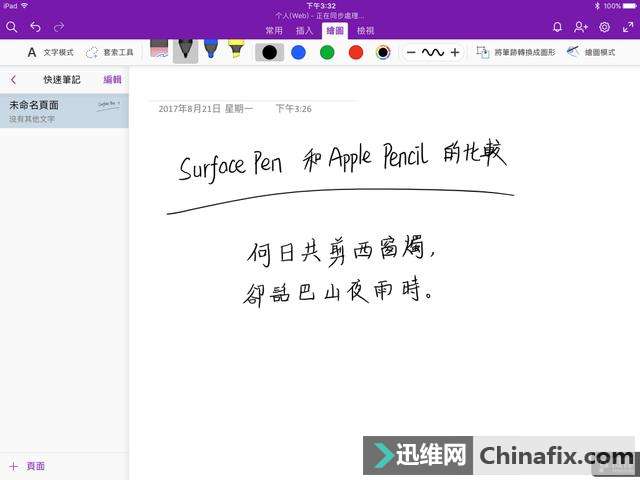The height and width of the screenshot is (480, 640).
Task: Toggle drawing mode (繪圖模式)
Action: pyautogui.click(x=591, y=52)
